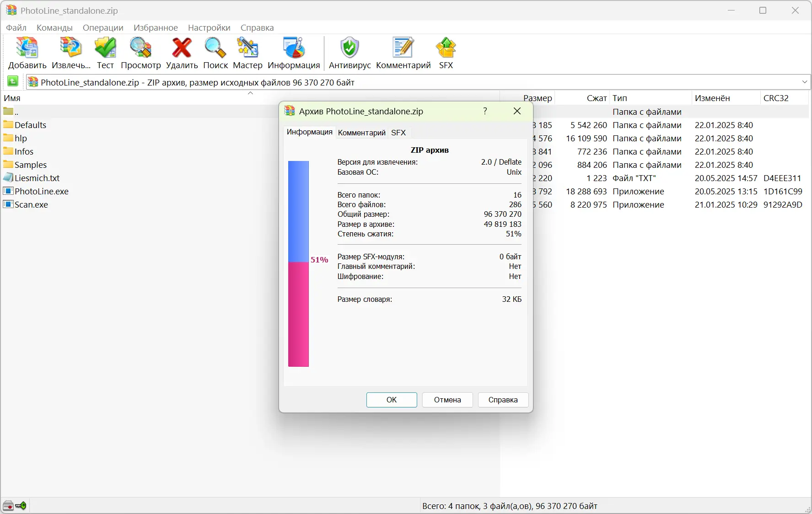Click the Отмена (Cancel) button

[x=447, y=400]
